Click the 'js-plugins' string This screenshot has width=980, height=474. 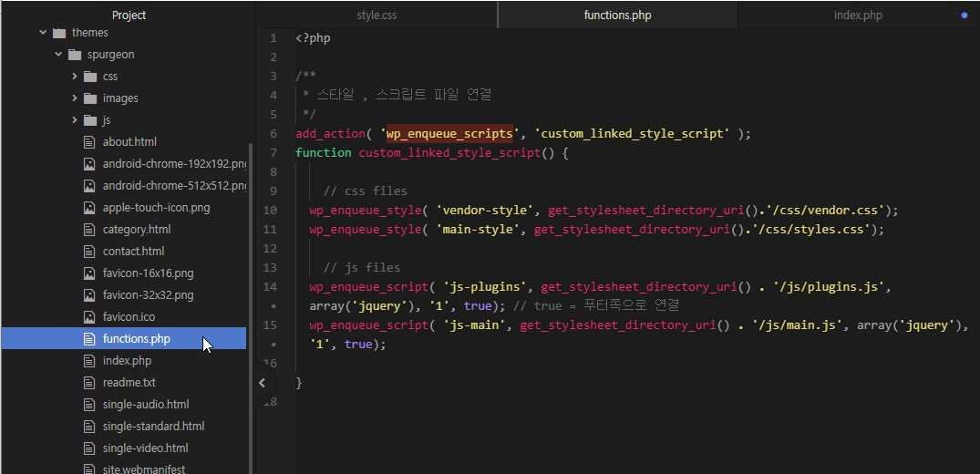pos(485,287)
